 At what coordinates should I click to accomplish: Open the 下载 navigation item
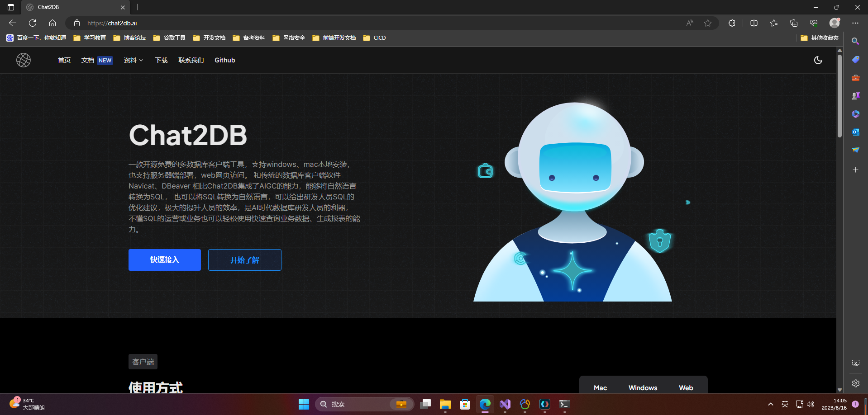coord(161,60)
